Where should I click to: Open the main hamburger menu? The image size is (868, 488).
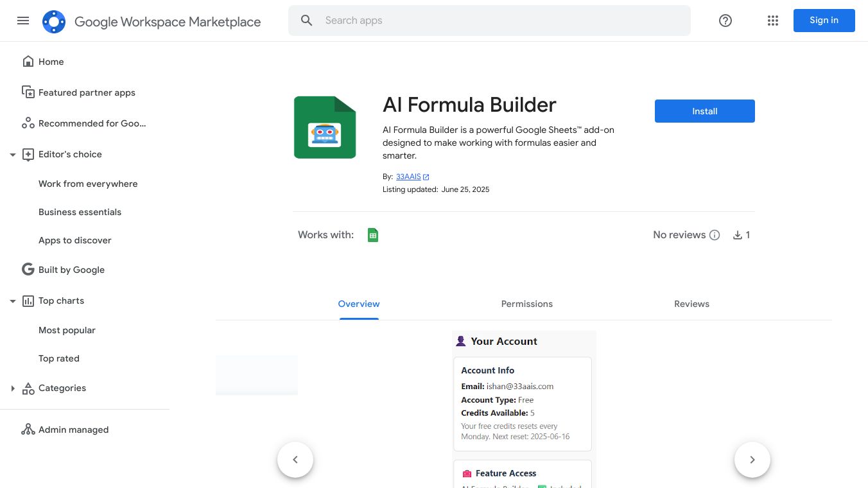[x=23, y=21]
